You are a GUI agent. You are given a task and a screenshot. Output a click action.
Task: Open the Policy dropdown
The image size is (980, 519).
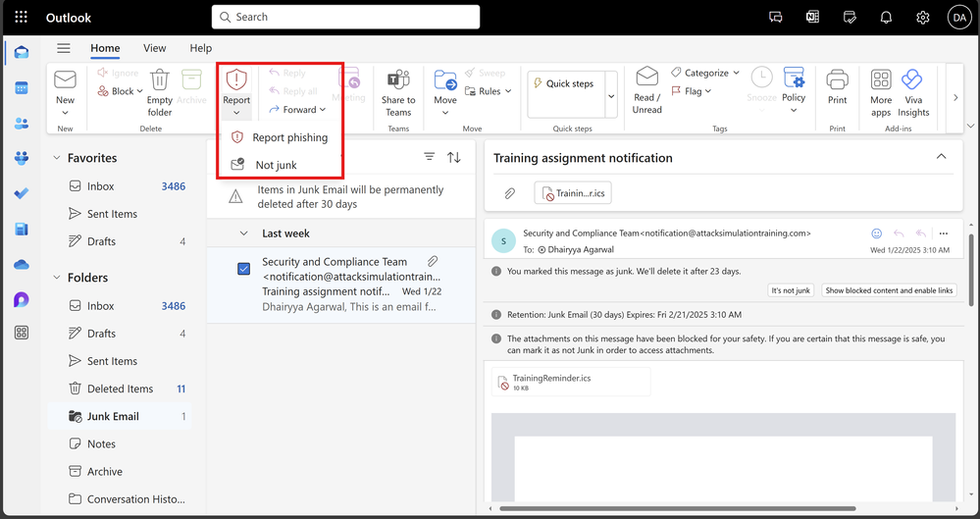coord(794,111)
